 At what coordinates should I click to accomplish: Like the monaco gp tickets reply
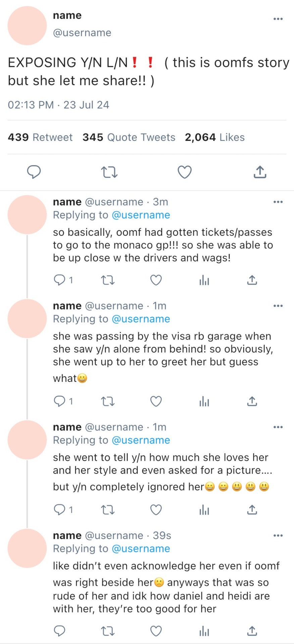[156, 280]
